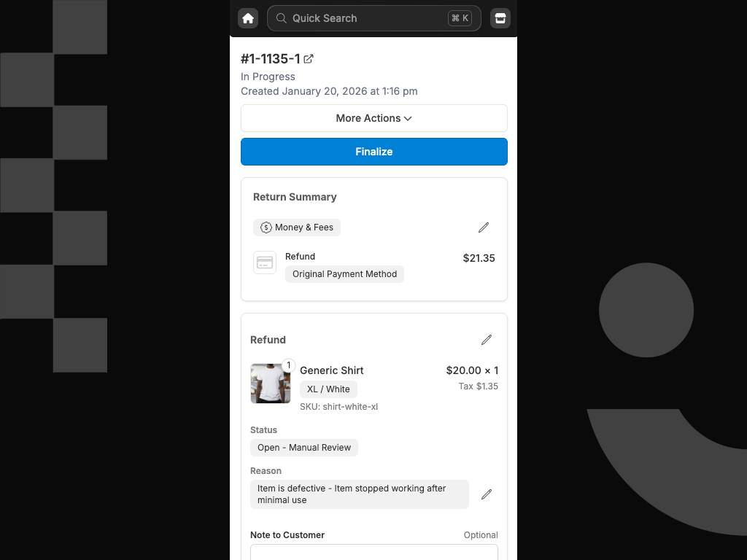Select the XL / White variant tag
747x560 pixels.
click(328, 389)
